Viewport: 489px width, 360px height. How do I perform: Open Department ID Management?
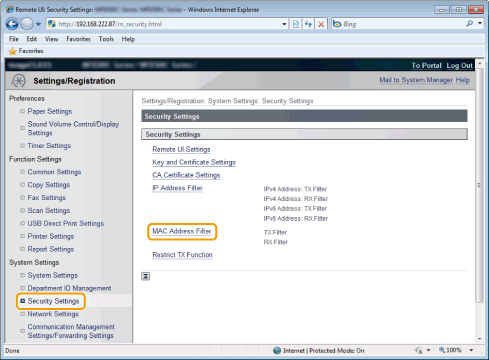click(69, 288)
